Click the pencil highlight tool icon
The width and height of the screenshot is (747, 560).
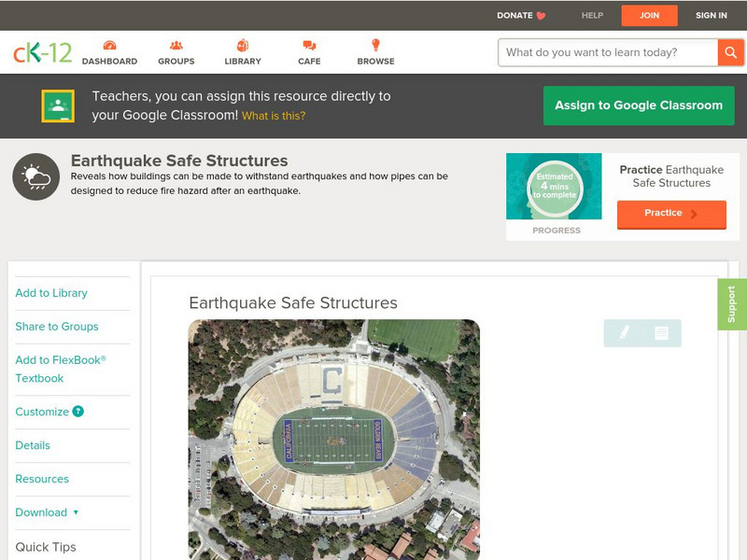tap(624, 333)
